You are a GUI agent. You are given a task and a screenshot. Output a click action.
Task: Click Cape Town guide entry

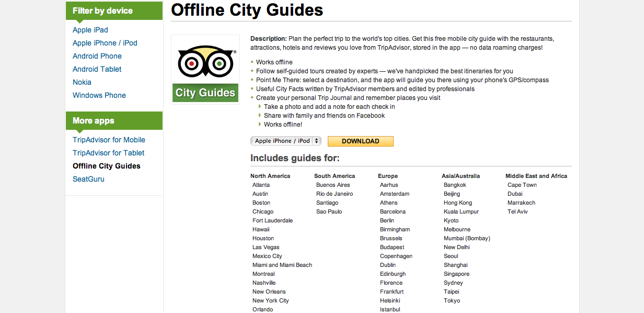pyautogui.click(x=522, y=185)
